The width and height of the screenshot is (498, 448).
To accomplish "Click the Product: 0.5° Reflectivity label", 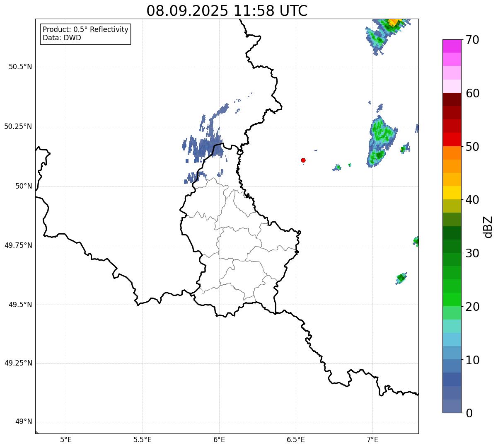I will tap(85, 29).
